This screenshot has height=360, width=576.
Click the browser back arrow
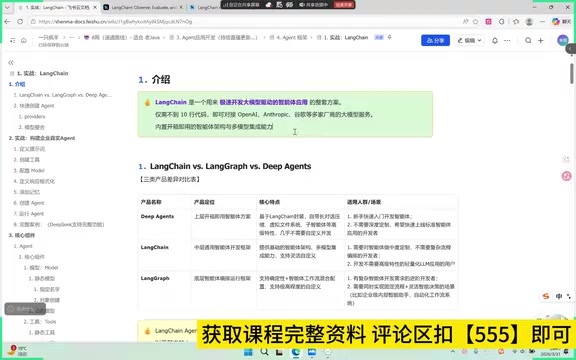tap(7, 22)
